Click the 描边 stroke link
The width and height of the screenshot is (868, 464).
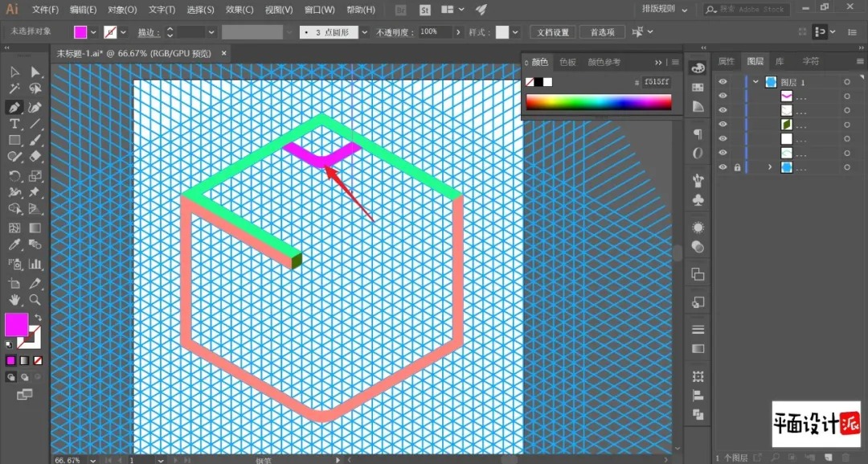[149, 33]
